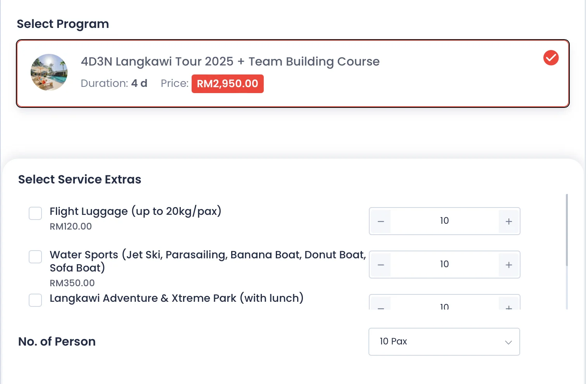The height and width of the screenshot is (384, 588).
Task: Increase Flight Luggage quantity with plus
Action: coord(509,221)
